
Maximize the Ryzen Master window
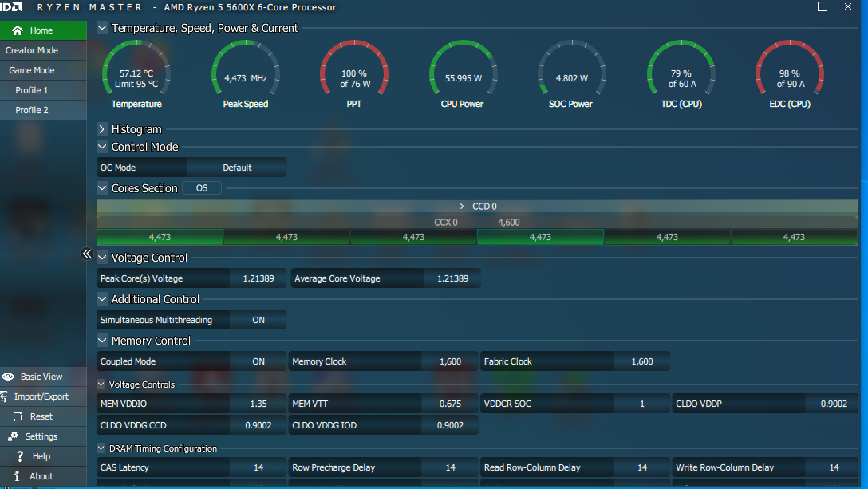click(823, 6)
